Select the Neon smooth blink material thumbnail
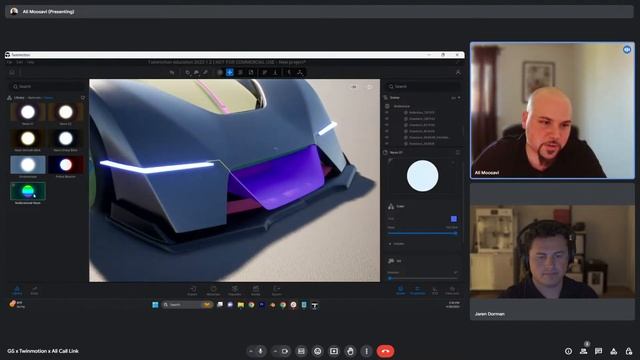This screenshot has height=360, width=640. (x=28, y=138)
